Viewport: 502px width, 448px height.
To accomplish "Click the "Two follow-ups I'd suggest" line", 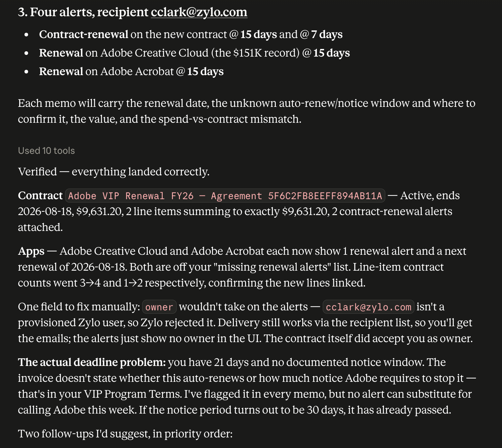I will (125, 434).
